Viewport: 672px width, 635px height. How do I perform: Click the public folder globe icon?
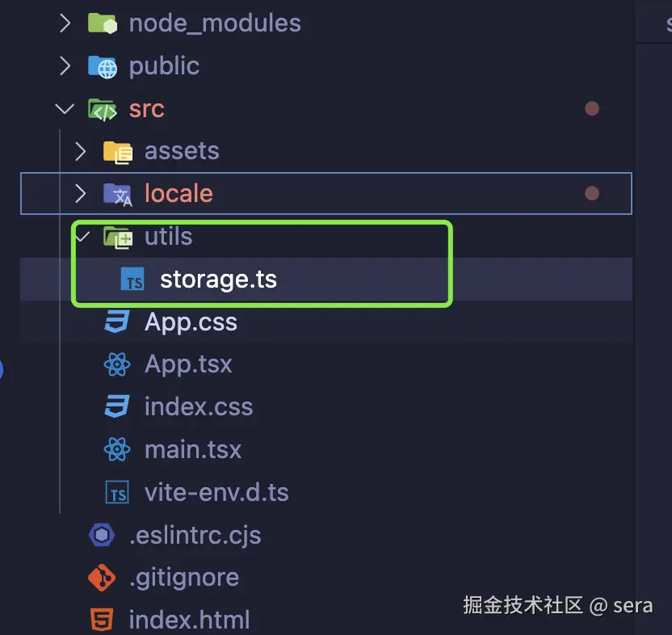103,65
